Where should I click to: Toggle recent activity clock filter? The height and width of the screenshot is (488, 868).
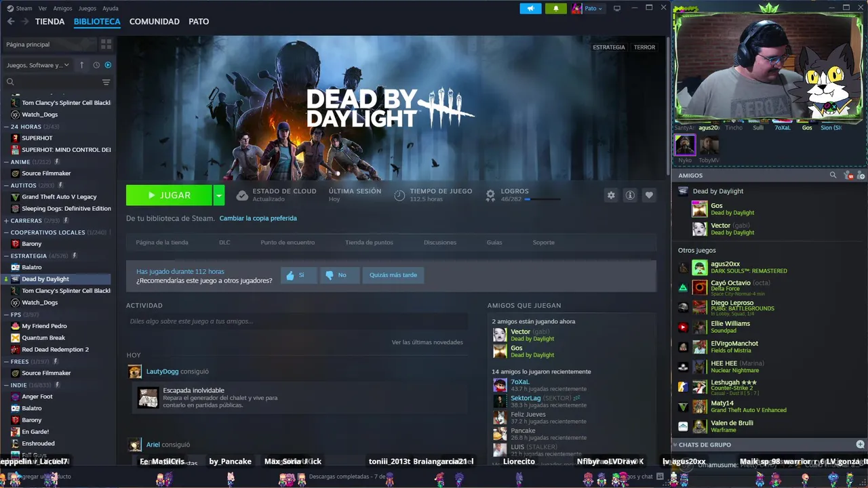(x=96, y=65)
